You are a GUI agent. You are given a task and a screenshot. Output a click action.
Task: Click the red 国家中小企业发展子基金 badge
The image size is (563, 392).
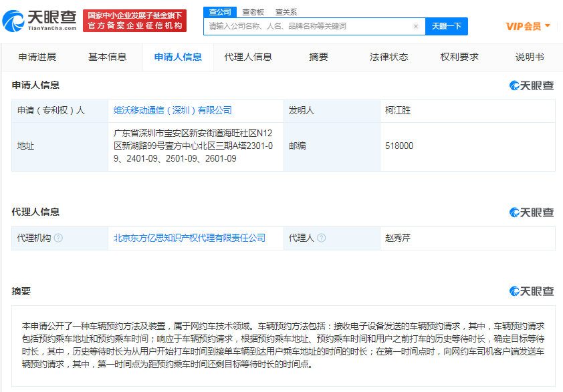click(x=136, y=21)
